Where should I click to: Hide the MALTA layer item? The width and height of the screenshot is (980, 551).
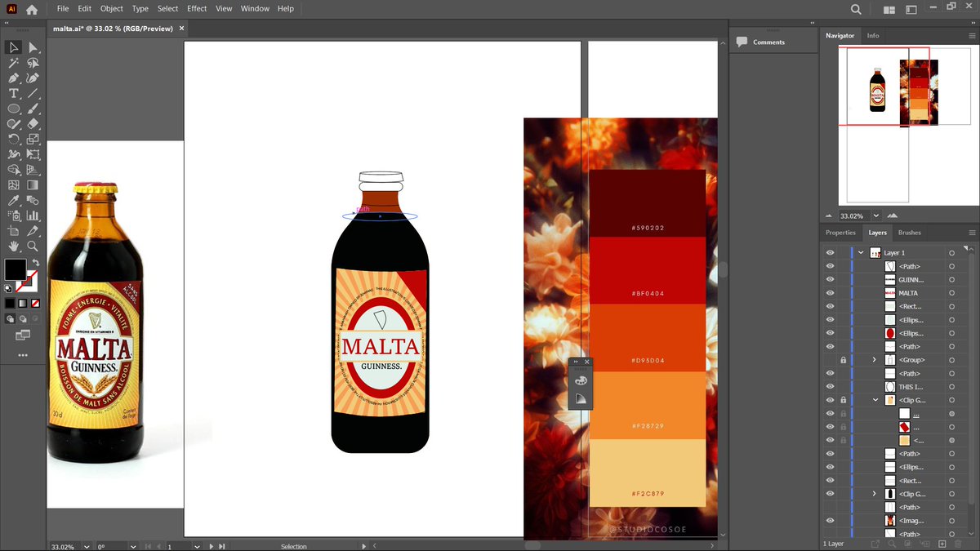pos(830,293)
